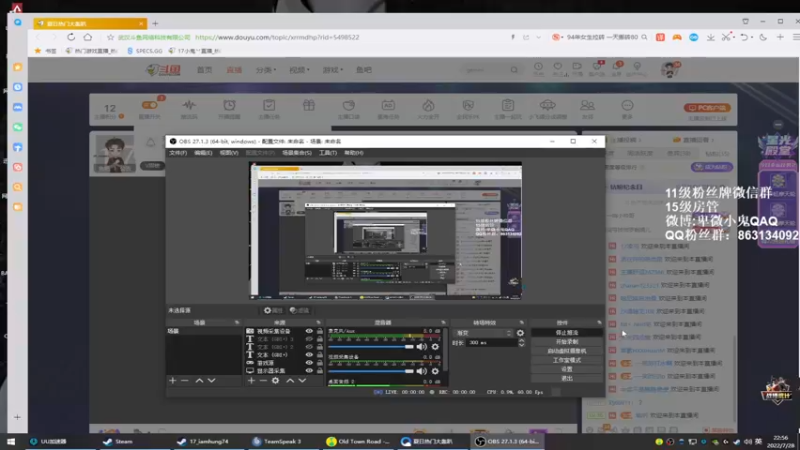Open 场景集合(S) menu in OBS
800x450 pixels.
(297, 153)
